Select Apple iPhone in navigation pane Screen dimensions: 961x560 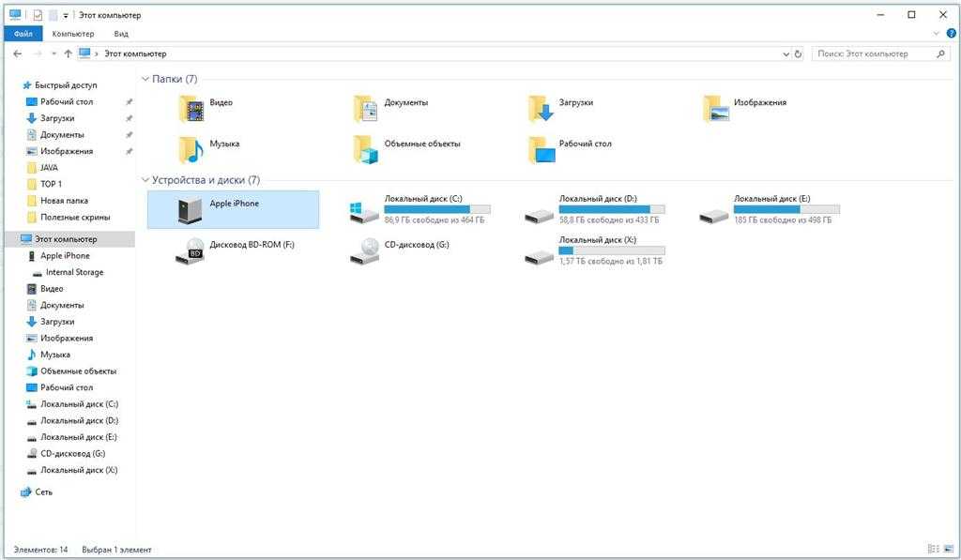pyautogui.click(x=65, y=256)
